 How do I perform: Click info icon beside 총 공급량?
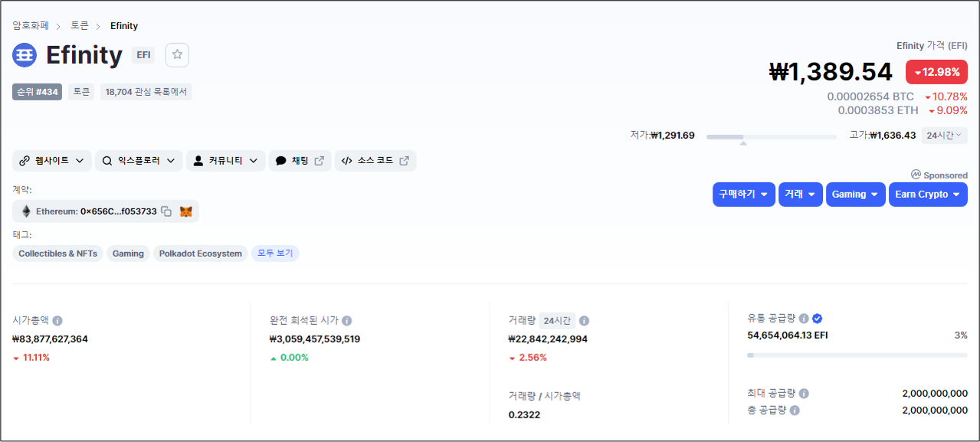pos(795,411)
